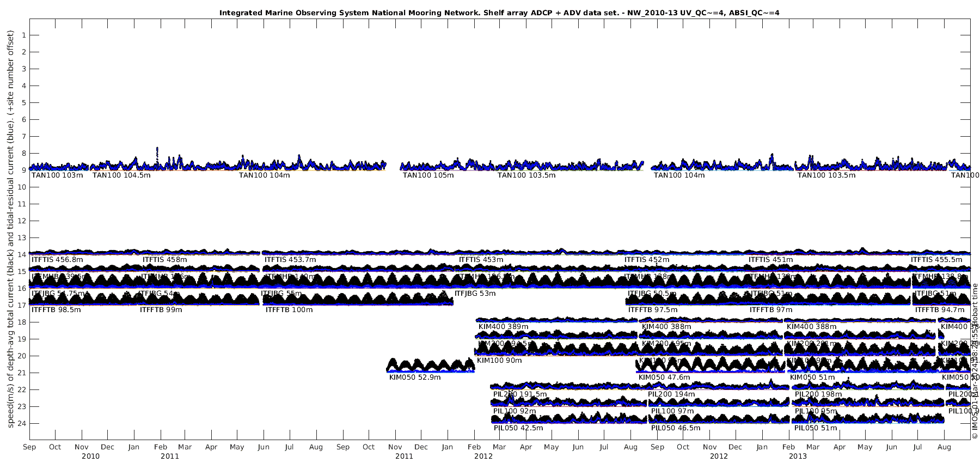The width and height of the screenshot is (980, 463).
Task: Click the plot title mentioning Integrated Marine Observing System
Action: (499, 13)
